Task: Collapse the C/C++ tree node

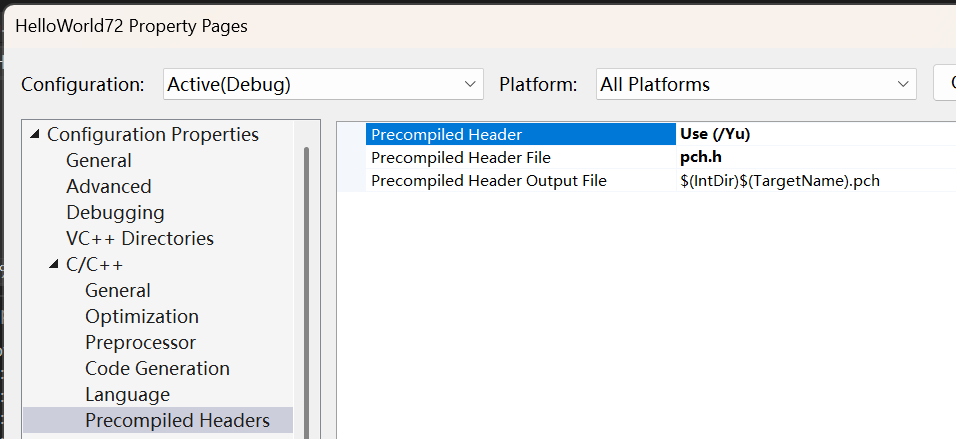Action: tap(55, 265)
